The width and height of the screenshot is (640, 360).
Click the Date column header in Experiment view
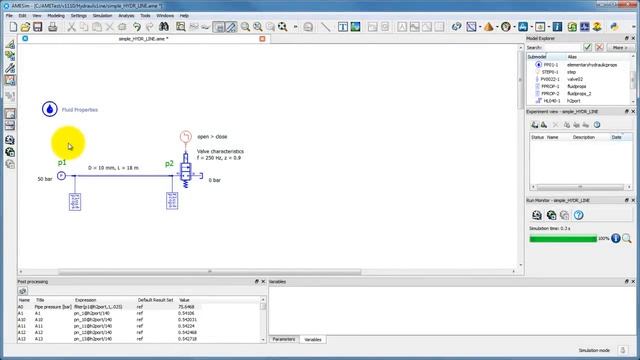[x=620, y=138]
